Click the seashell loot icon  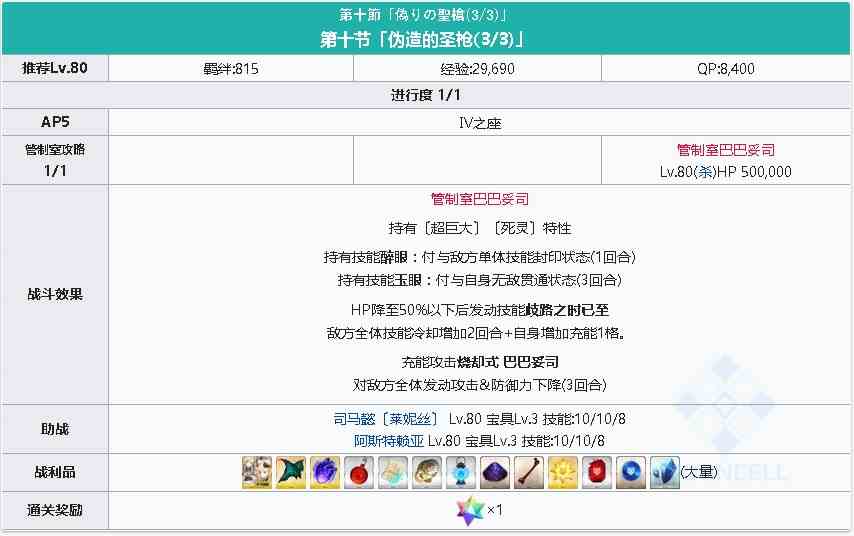point(426,472)
